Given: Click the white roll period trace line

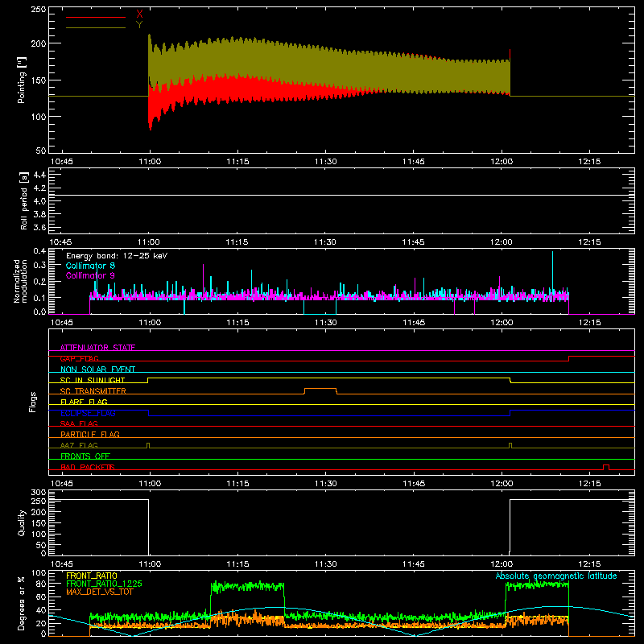Looking at the screenshot, I should [x=341, y=195].
